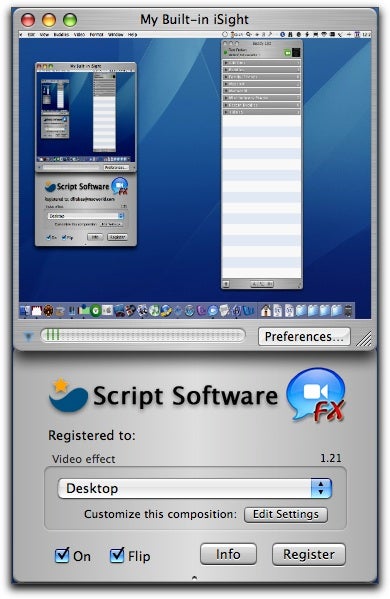The width and height of the screenshot is (390, 599).
Task: Click the audio level meter bar
Action: pos(143,336)
